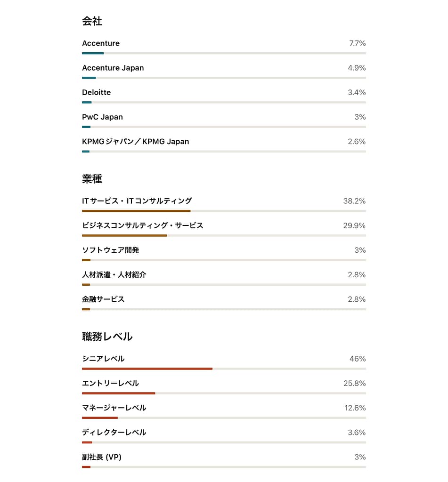The width and height of the screenshot is (448, 482).
Task: Click the ソフトウェア開発 label
Action: 111,250
